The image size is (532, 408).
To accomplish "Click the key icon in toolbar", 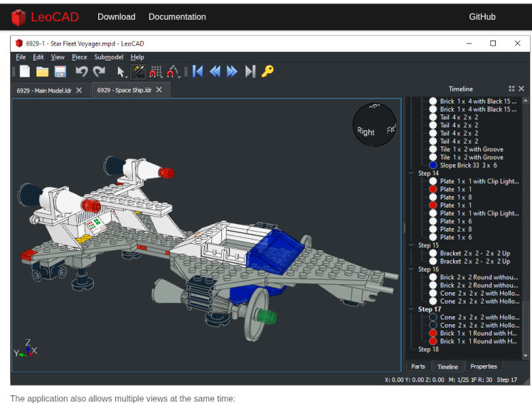I will tap(267, 71).
